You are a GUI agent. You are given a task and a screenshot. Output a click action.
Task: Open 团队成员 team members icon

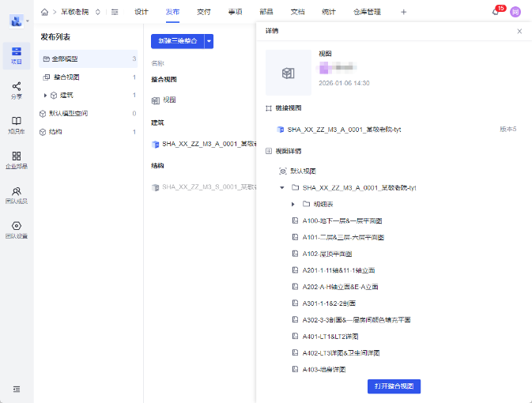pos(17,194)
